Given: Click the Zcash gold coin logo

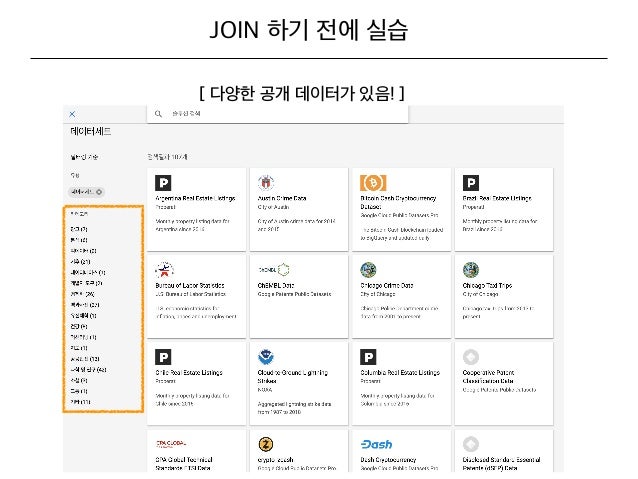Looking at the screenshot, I should [266, 444].
